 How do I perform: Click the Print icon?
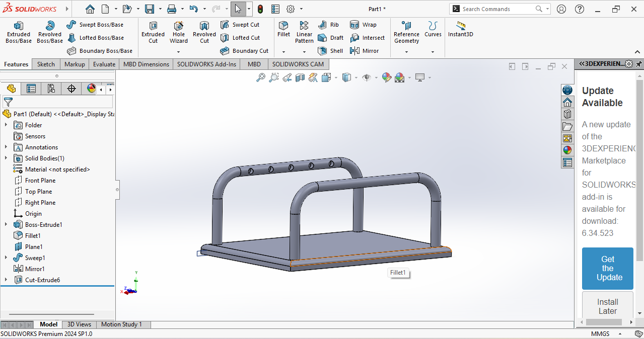point(172,9)
